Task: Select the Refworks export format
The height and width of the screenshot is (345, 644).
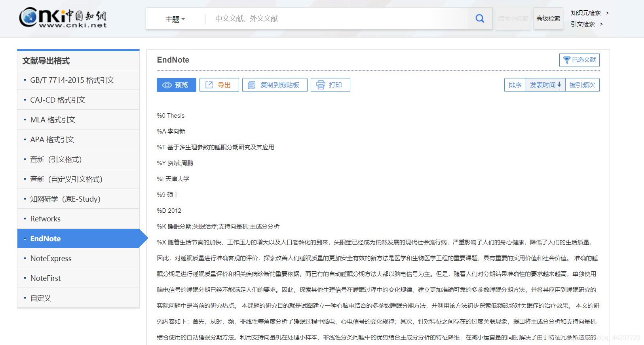Action: [x=78, y=219]
